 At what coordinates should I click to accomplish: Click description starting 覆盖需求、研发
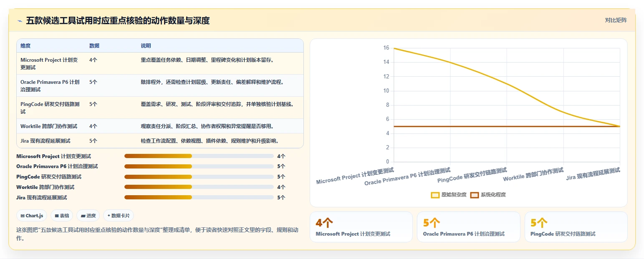point(217,104)
